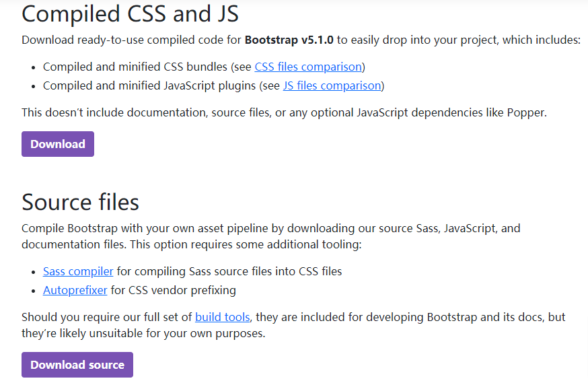The image size is (588, 389).
Task: Click the Source files heading
Action: tap(80, 202)
